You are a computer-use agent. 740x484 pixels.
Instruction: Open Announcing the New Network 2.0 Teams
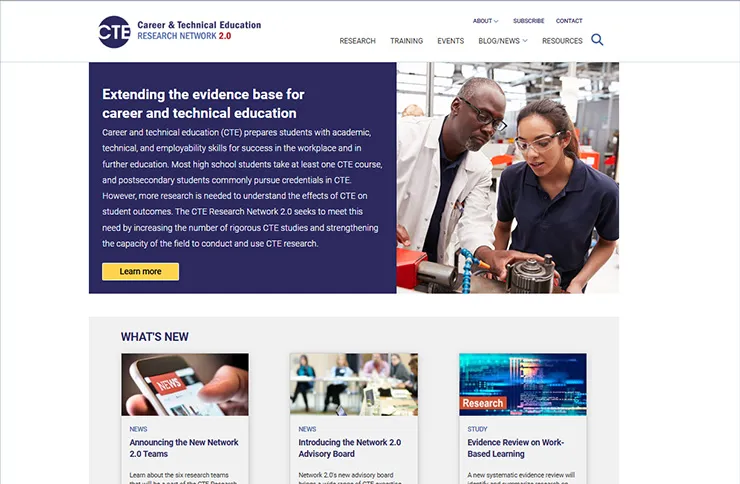pos(184,448)
